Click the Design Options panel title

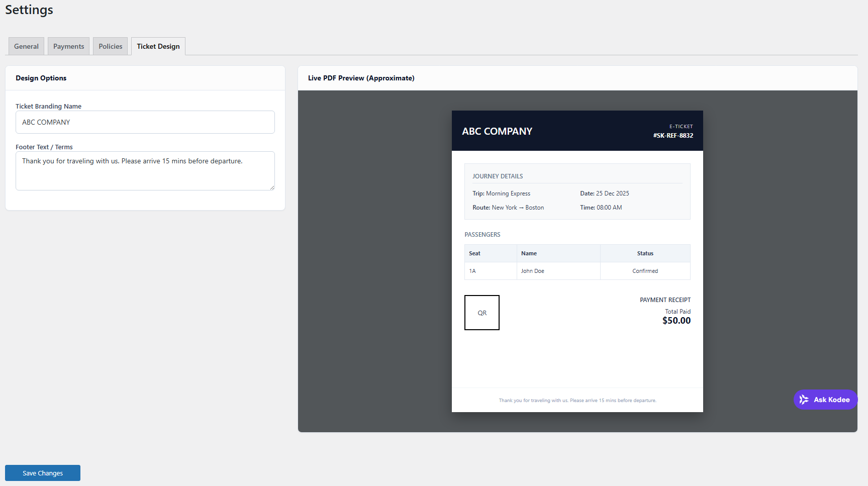(41, 78)
